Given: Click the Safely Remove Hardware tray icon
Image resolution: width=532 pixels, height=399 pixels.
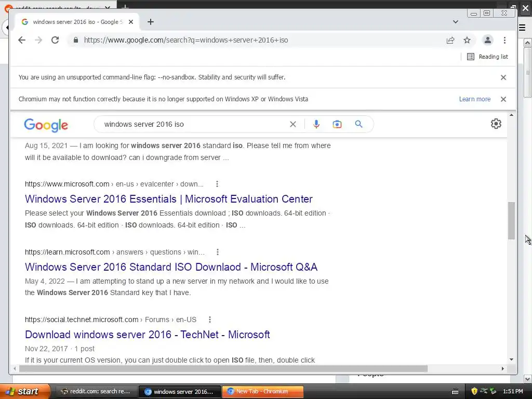Looking at the screenshot, I should pos(493,391).
